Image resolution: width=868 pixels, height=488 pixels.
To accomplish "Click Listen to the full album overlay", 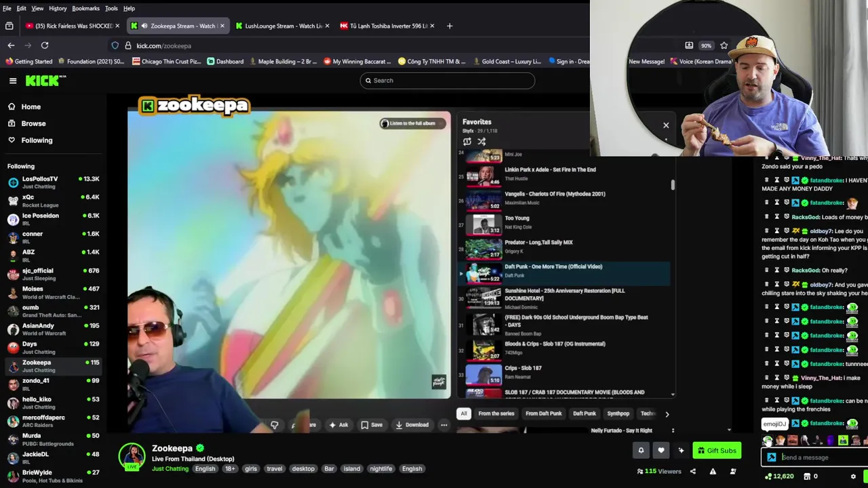I will [413, 123].
